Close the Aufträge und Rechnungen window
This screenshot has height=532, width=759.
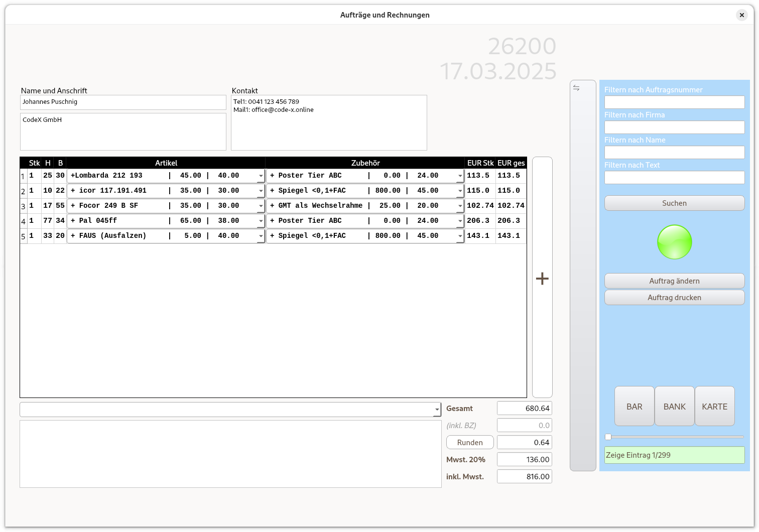click(741, 15)
